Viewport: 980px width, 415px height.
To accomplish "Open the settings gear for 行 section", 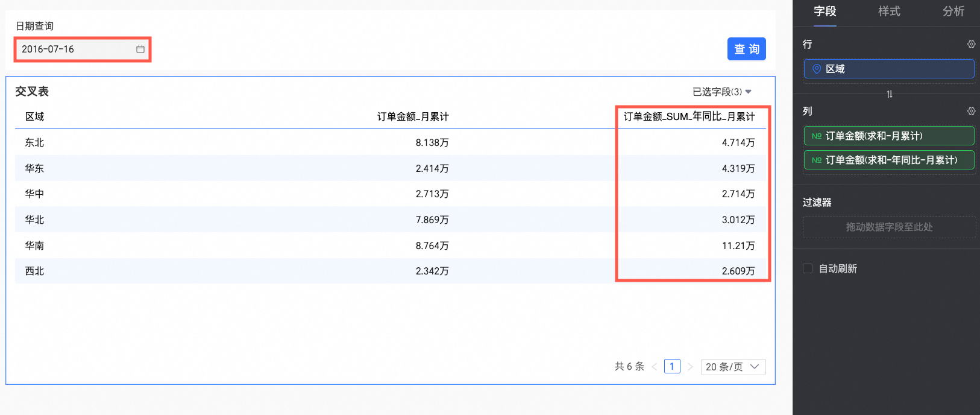I will tap(971, 44).
